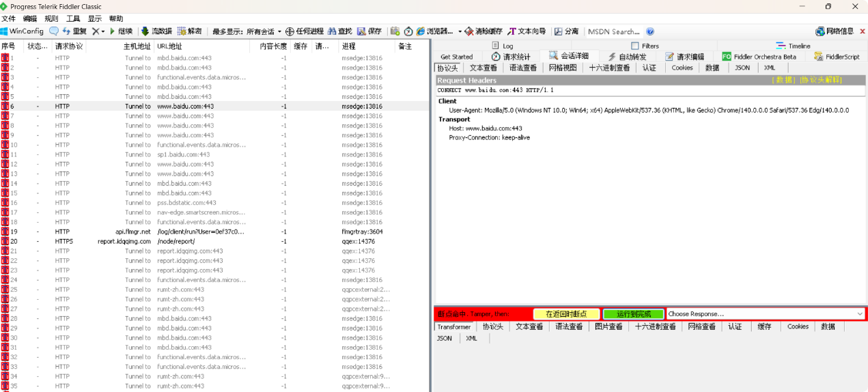Select session 17 nav-edge.smartscreen row
Screen dimensions: 868x392
[x=214, y=212]
